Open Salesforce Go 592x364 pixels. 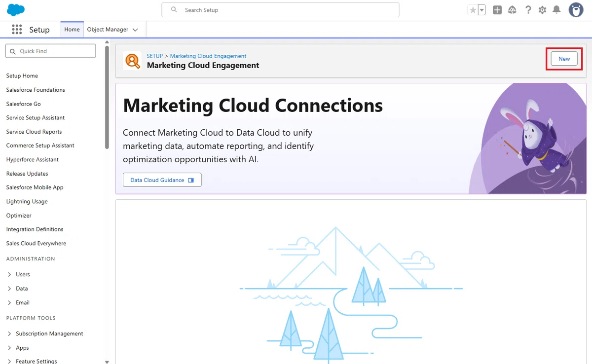24,104
